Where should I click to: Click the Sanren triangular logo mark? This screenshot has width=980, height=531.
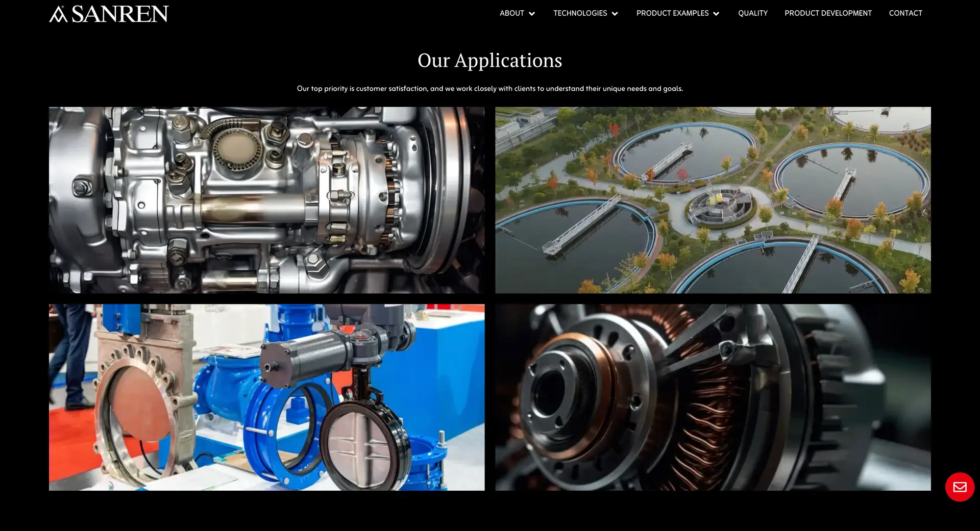point(58,14)
